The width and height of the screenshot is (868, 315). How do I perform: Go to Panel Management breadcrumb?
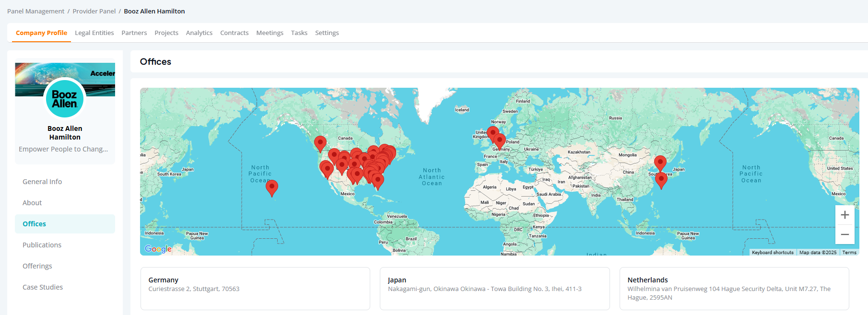pyautogui.click(x=35, y=11)
